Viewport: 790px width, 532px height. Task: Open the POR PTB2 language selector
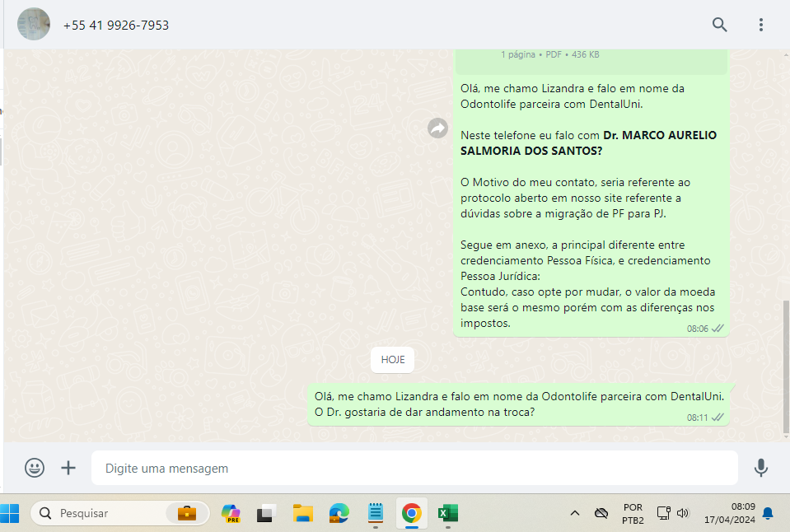tap(633, 513)
